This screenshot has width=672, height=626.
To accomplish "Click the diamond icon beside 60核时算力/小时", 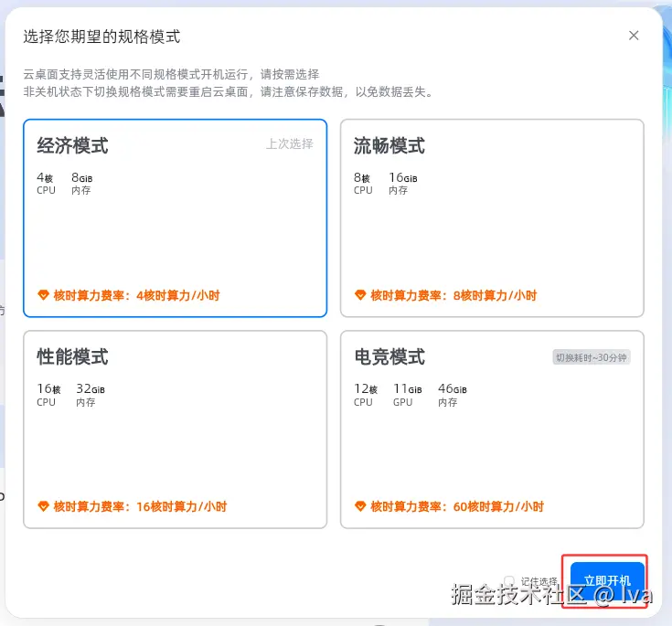I will click(360, 506).
